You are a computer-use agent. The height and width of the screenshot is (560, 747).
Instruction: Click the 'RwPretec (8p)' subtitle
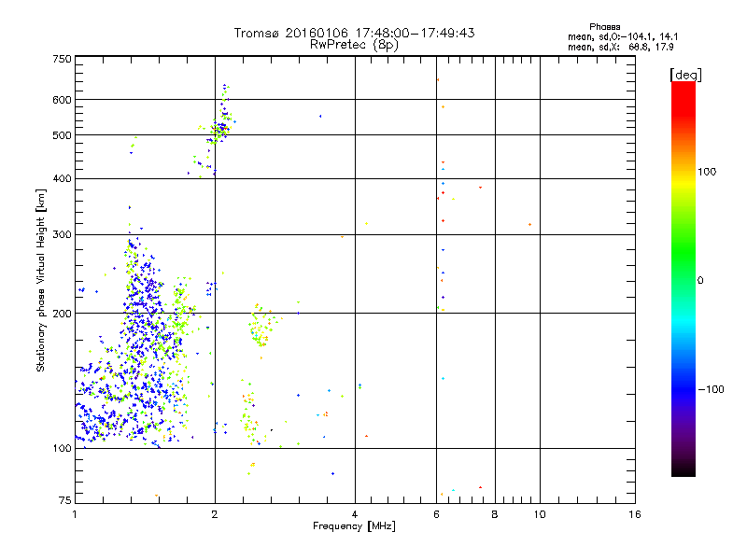click(354, 45)
